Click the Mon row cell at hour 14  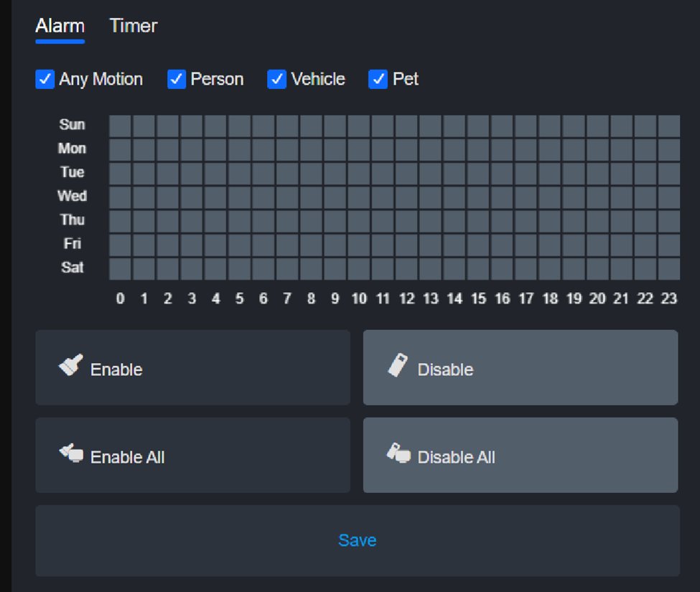tap(454, 150)
